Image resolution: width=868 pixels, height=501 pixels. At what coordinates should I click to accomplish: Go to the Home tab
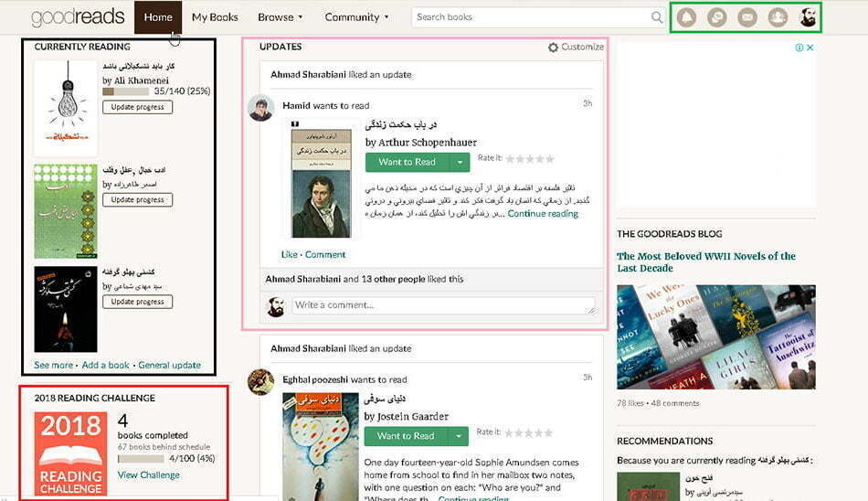(158, 17)
